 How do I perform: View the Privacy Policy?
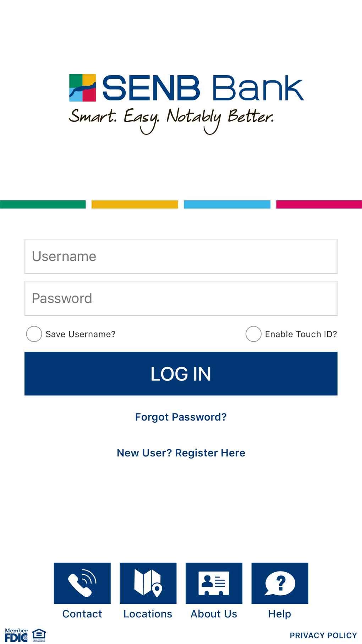323,635
